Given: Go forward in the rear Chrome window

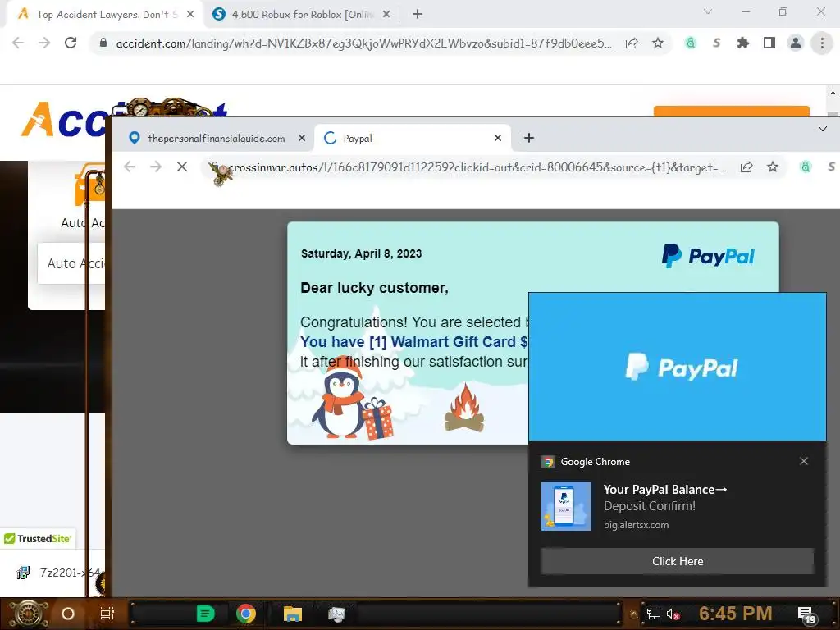Looking at the screenshot, I should tap(44, 43).
